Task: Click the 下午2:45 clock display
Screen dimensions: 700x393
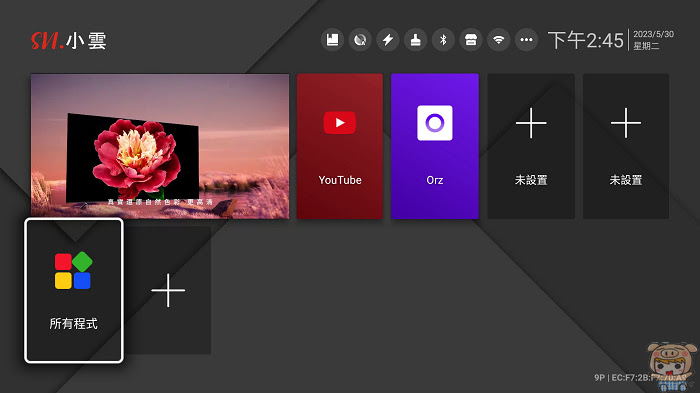Action: [585, 40]
